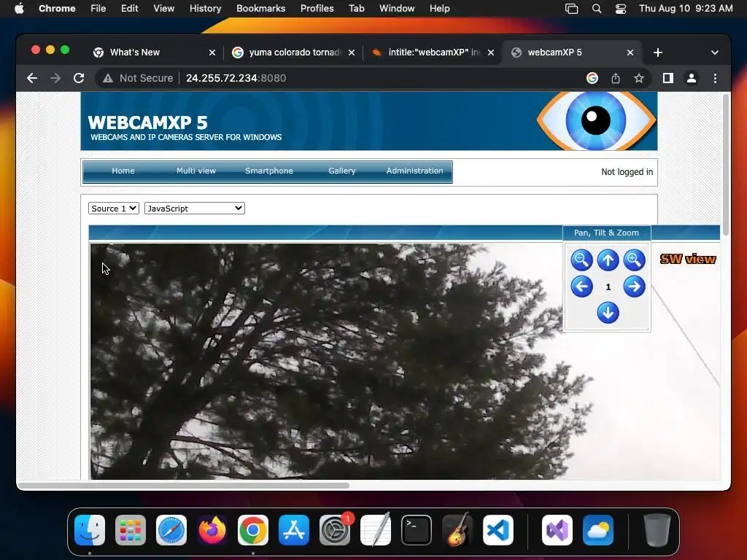Click the zoom out magnifier PTZ button
This screenshot has height=560, width=747.
[x=581, y=260]
